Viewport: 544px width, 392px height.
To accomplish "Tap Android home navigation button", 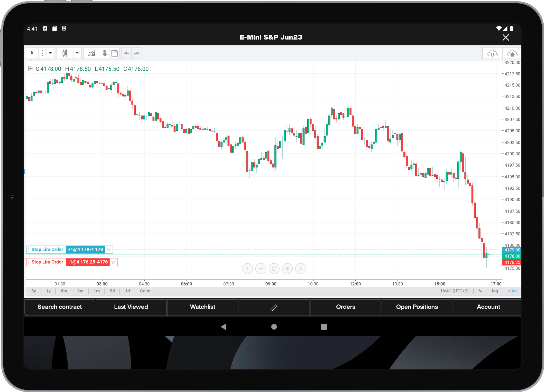I will point(274,327).
